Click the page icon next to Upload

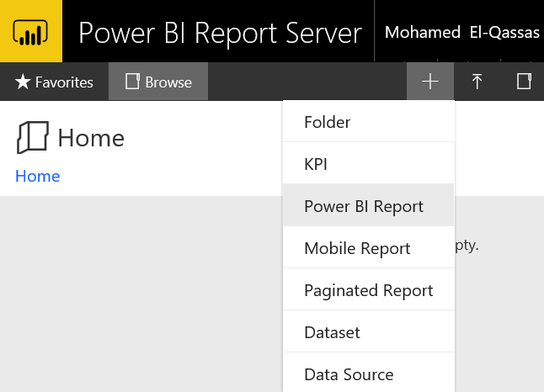click(524, 82)
